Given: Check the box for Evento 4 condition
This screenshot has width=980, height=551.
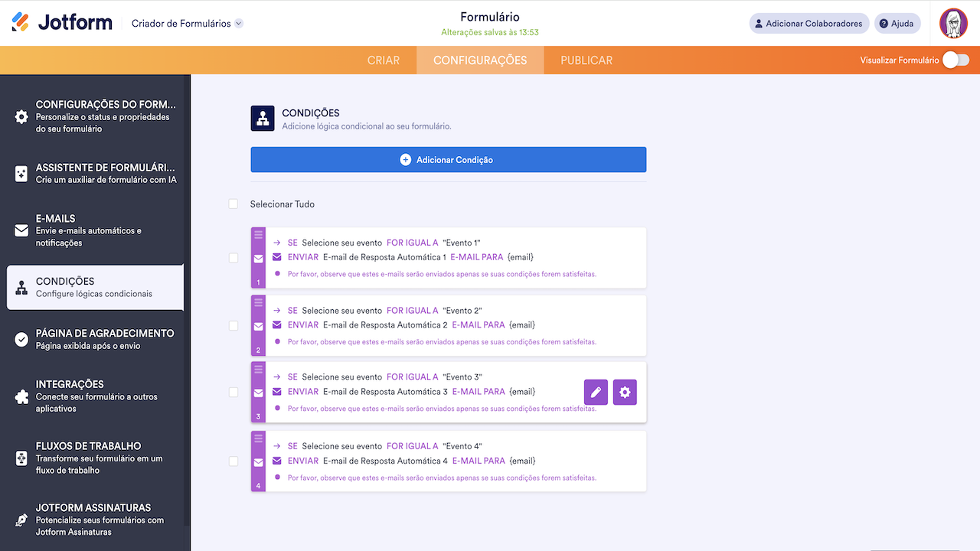Looking at the screenshot, I should 234,461.
